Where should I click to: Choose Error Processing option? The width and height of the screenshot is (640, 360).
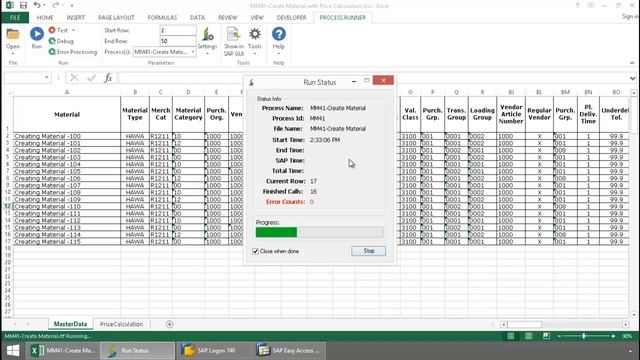click(x=73, y=52)
